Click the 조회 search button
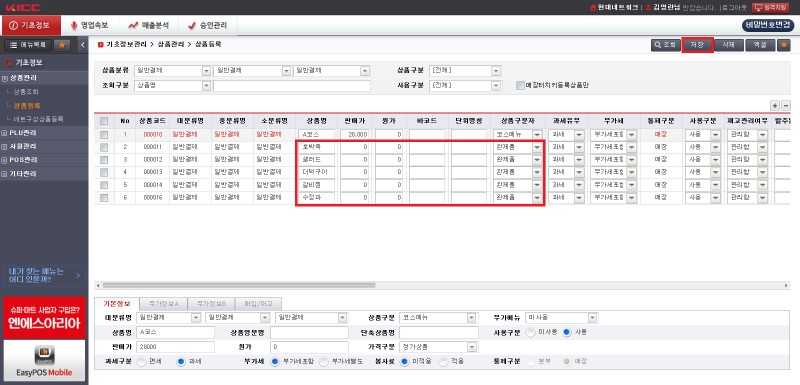The image size is (800, 385). [x=665, y=45]
